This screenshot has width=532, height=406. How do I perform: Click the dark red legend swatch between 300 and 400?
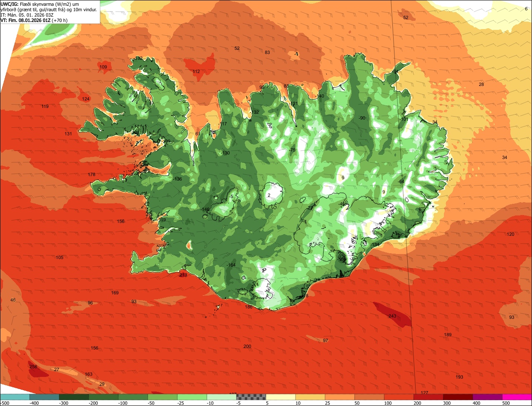pos(458,397)
